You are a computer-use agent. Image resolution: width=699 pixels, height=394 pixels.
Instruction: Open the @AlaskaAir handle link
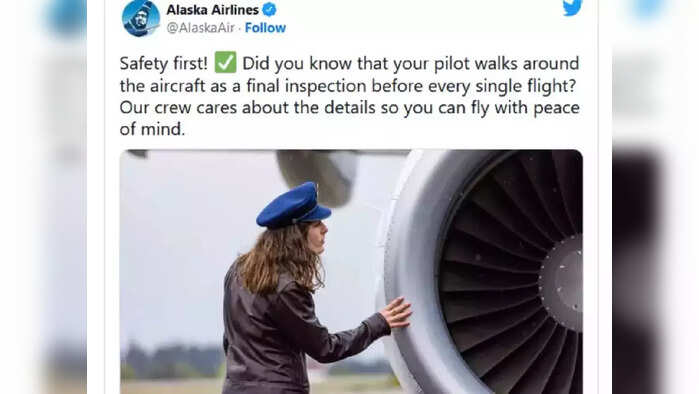tap(200, 28)
